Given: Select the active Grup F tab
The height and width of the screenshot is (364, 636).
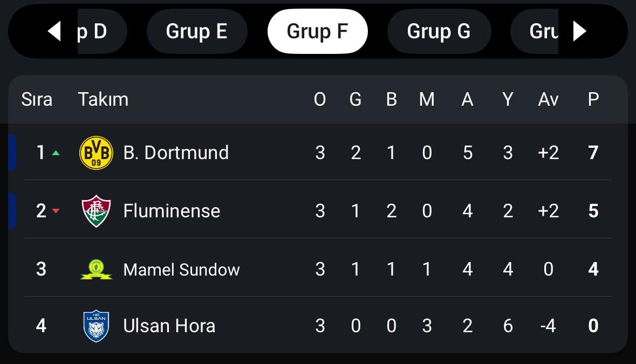Looking at the screenshot, I should click(318, 31).
